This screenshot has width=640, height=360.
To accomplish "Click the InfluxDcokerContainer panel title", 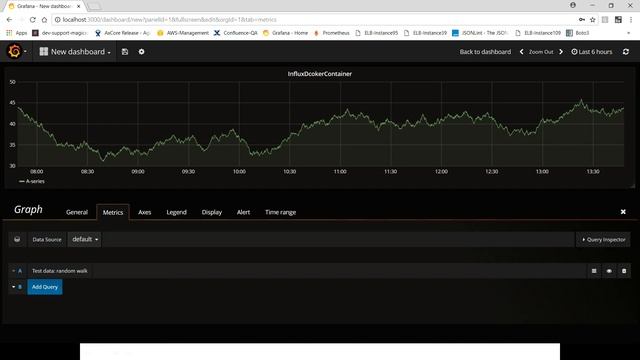I will pyautogui.click(x=320, y=74).
